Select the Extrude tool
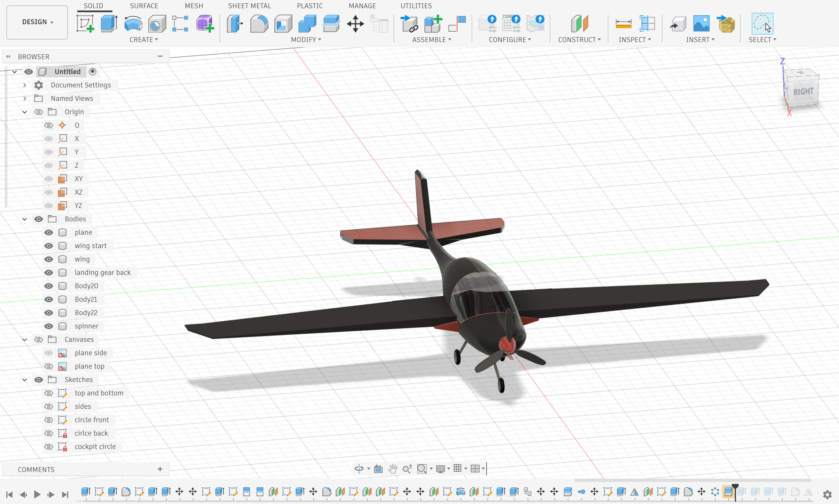Viewport: 839px width, 504px height. click(109, 24)
